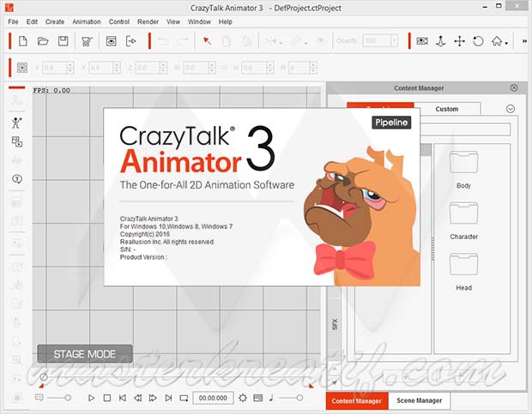Switch to the Custom tab

[447, 109]
